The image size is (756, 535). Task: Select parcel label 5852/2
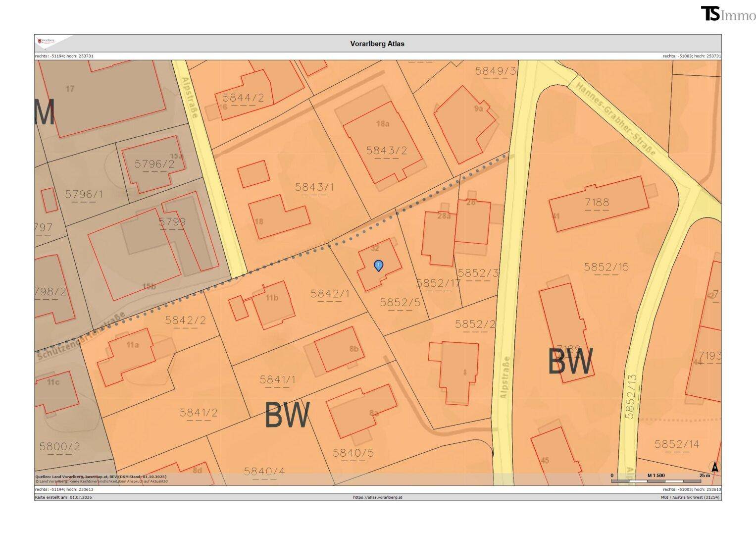(x=475, y=324)
